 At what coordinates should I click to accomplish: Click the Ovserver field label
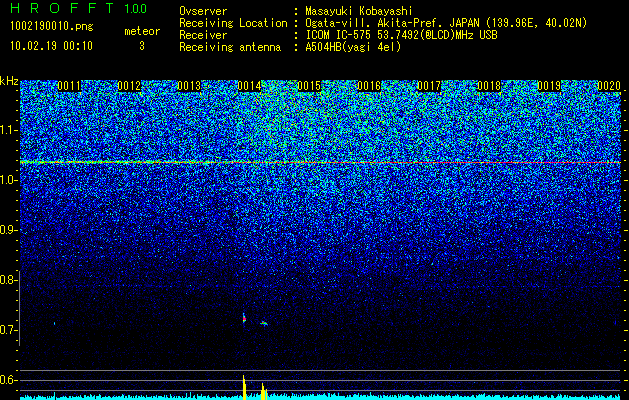point(203,11)
